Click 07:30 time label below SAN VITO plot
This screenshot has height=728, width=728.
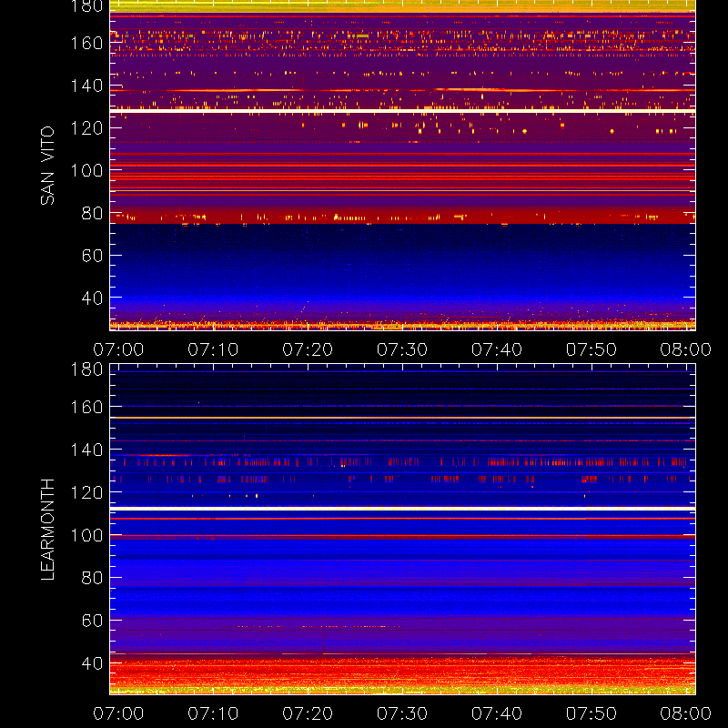[402, 349]
